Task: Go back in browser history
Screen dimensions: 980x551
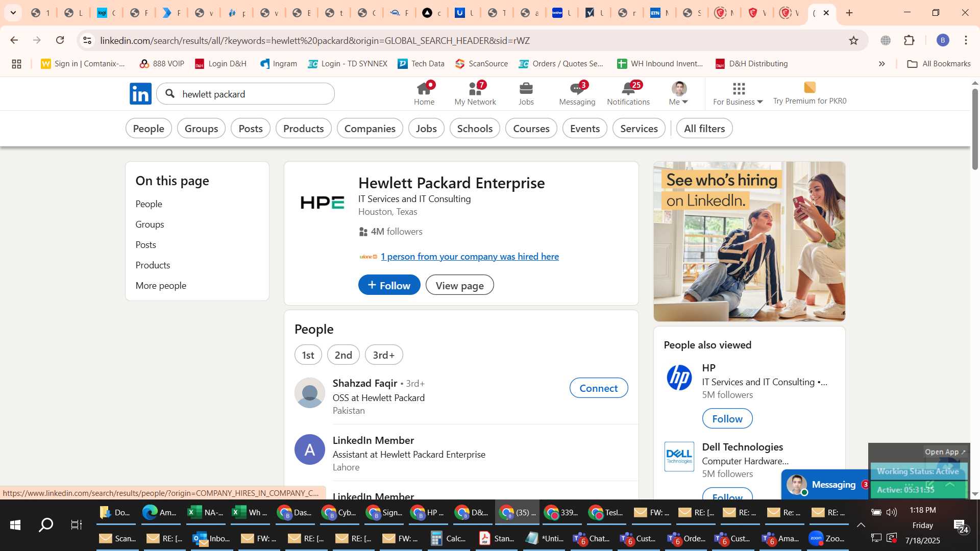Action: point(14,40)
